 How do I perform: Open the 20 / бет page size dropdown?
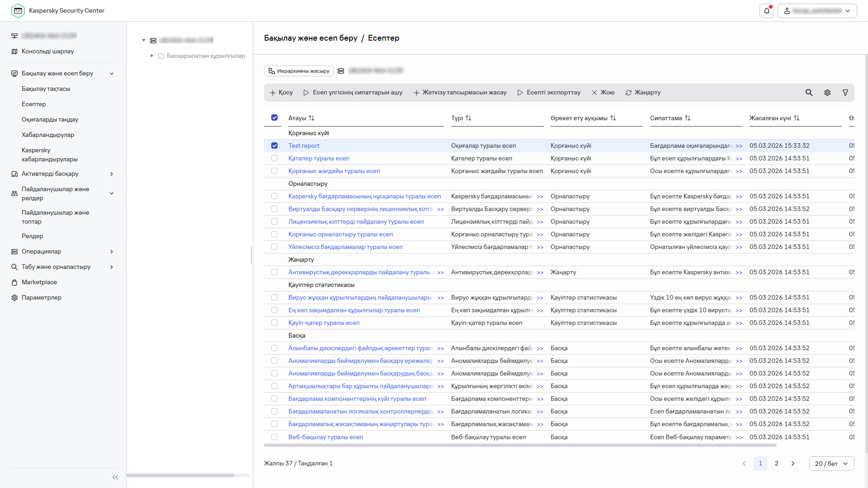[831, 464]
